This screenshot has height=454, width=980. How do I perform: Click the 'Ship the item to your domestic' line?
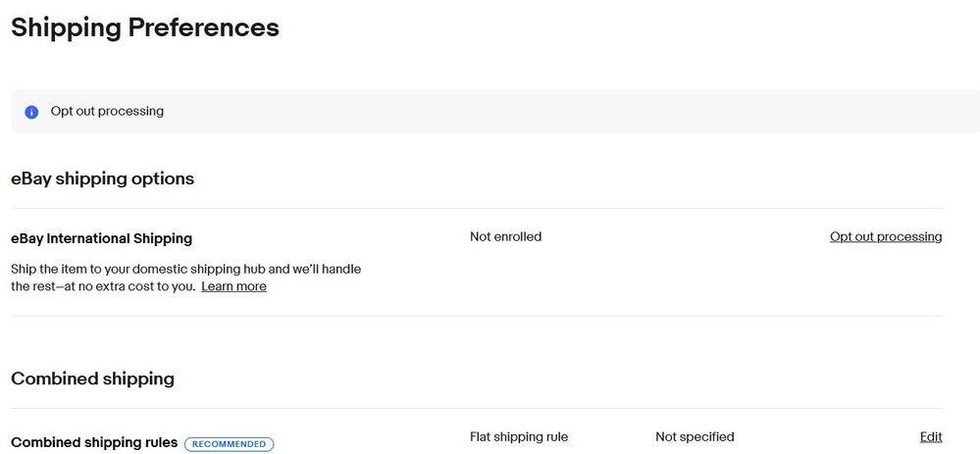(x=186, y=268)
